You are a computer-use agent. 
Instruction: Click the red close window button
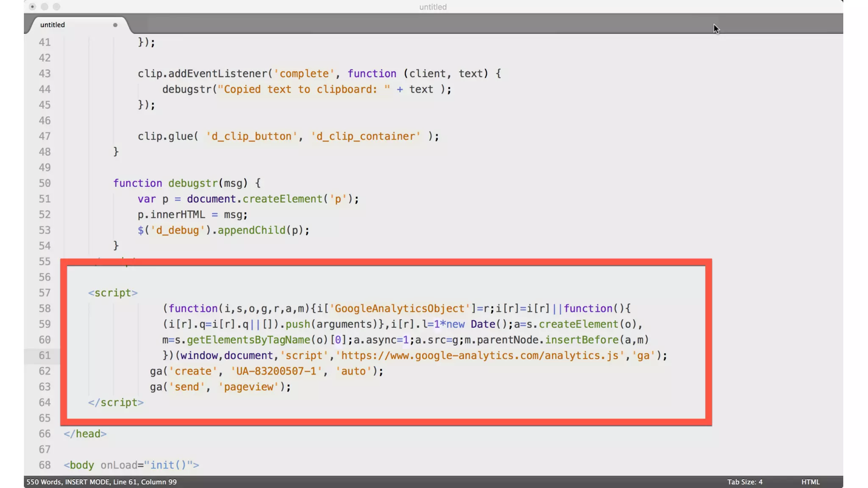click(32, 7)
